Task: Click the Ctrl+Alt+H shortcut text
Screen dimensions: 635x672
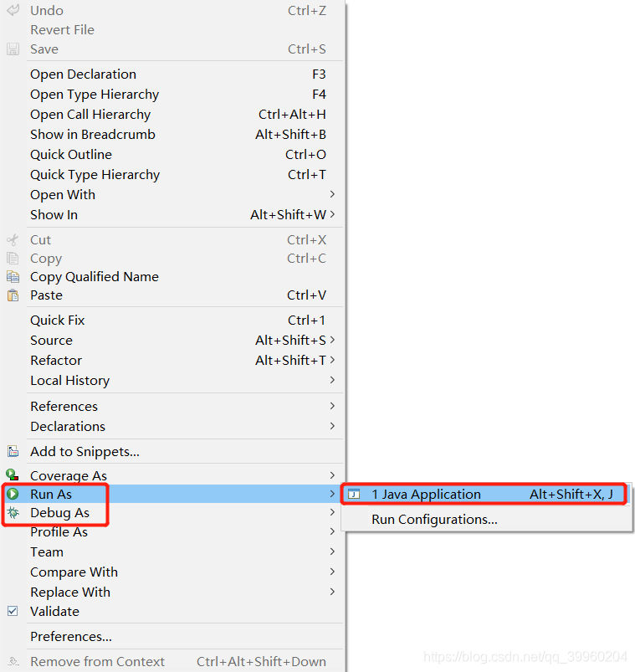Action: (x=292, y=115)
